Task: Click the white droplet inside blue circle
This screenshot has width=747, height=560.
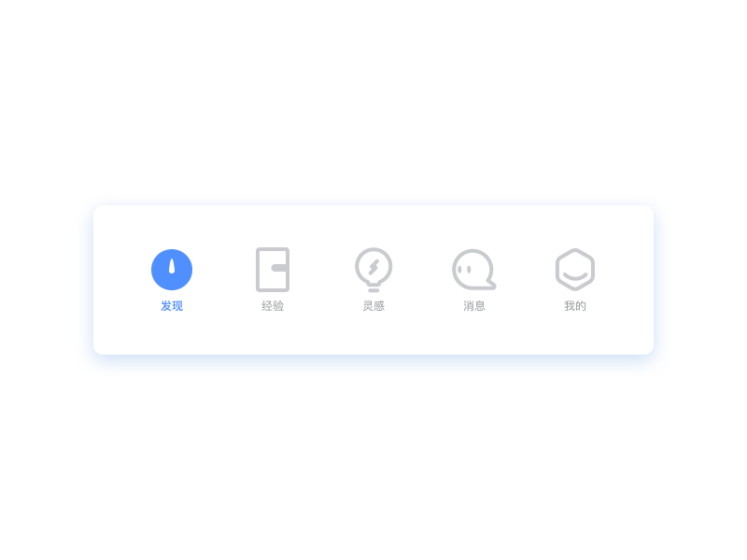Action: [172, 267]
